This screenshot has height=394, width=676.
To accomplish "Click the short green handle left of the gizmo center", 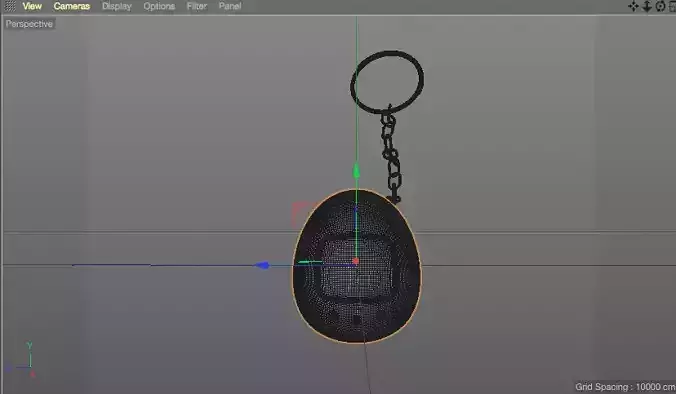I will (x=310, y=262).
